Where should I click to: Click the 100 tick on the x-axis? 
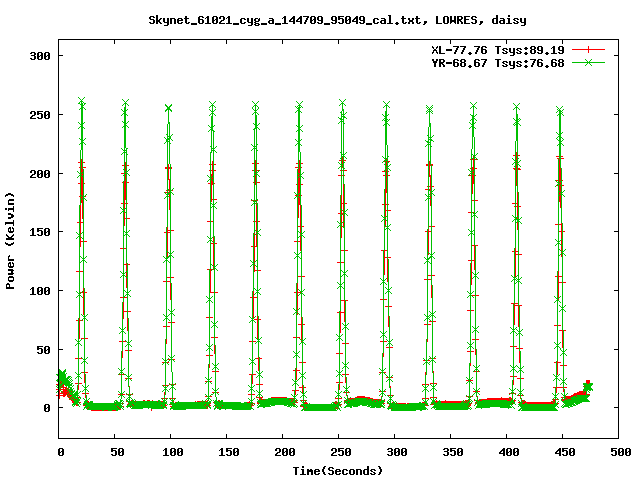click(x=171, y=452)
